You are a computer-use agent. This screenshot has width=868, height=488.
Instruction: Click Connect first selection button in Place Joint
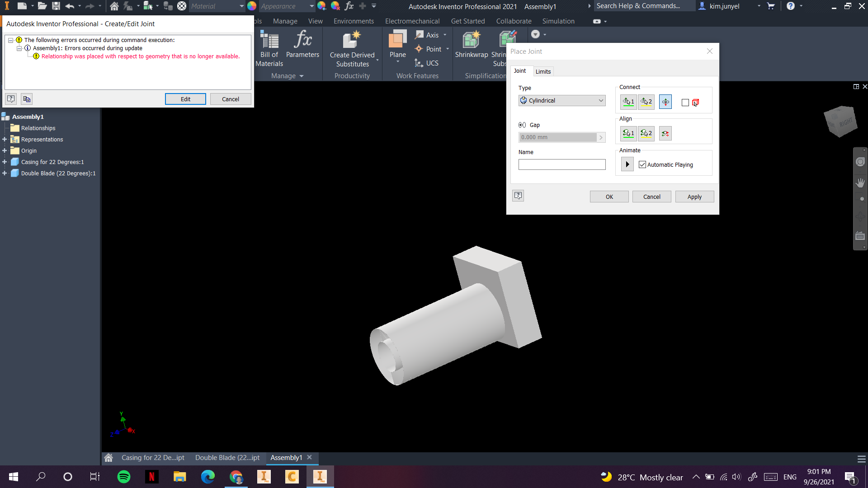coord(628,102)
